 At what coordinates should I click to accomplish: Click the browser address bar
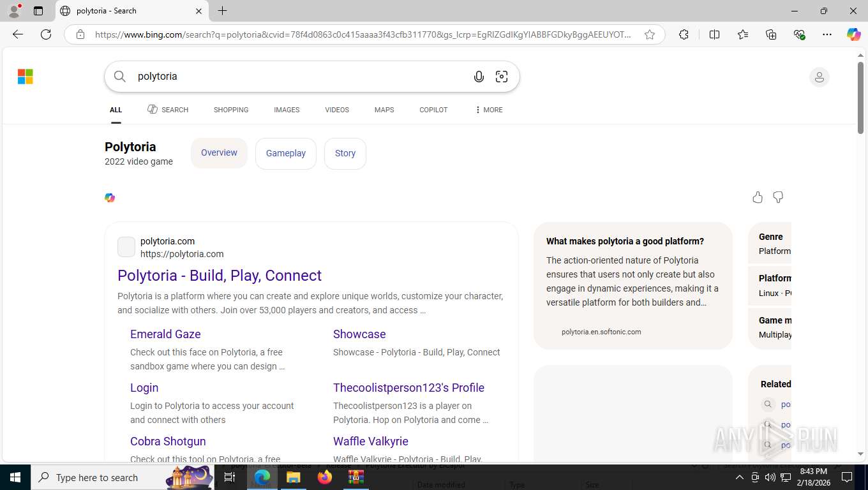click(363, 34)
